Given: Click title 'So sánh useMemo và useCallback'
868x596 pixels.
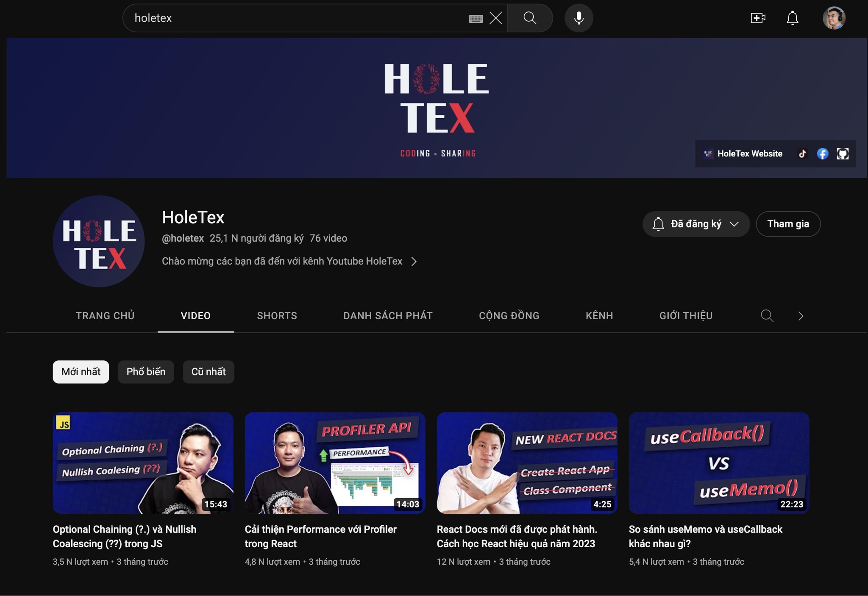Looking at the screenshot, I should point(706,536).
